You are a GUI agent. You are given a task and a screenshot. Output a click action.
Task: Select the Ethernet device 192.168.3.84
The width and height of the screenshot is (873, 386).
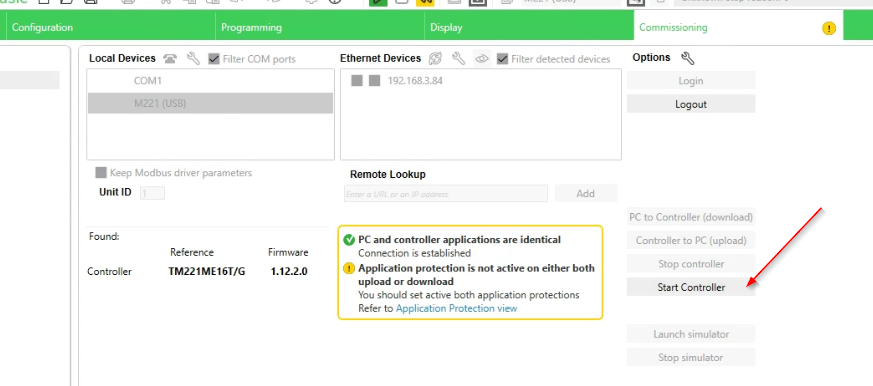coord(415,81)
